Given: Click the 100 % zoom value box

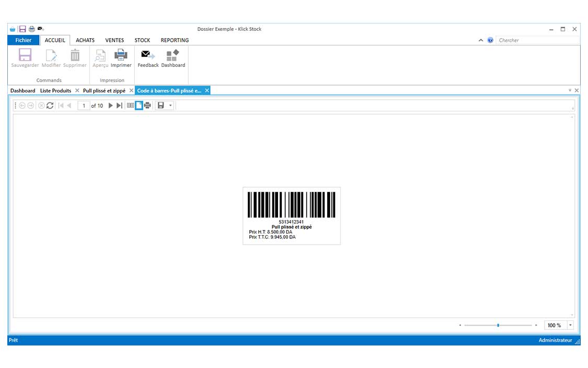Looking at the screenshot, I should [x=556, y=325].
